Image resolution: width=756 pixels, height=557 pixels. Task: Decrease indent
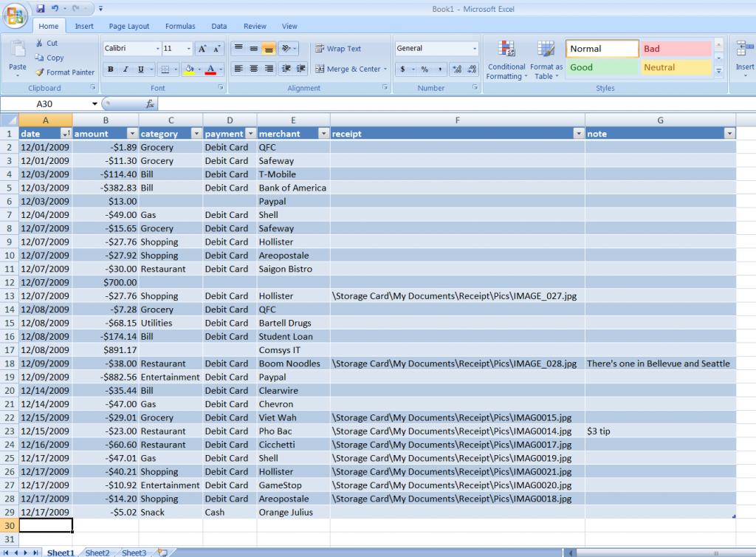point(286,69)
